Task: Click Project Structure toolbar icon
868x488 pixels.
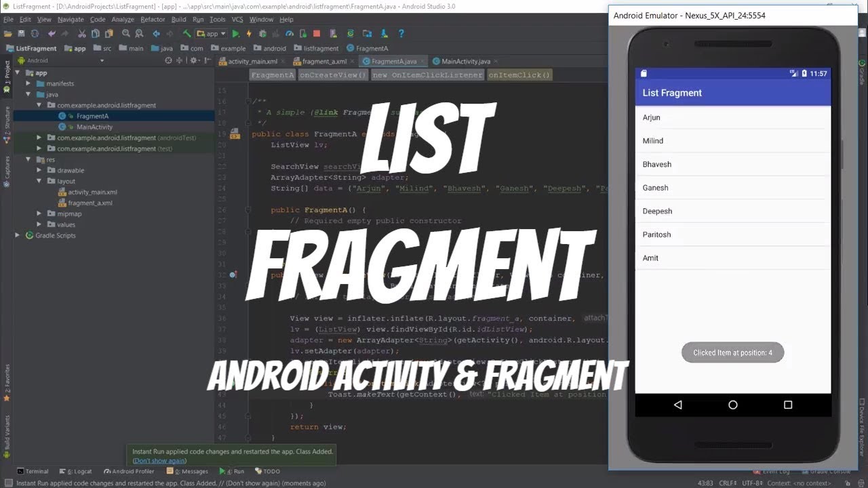Action: pyautogui.click(x=367, y=33)
